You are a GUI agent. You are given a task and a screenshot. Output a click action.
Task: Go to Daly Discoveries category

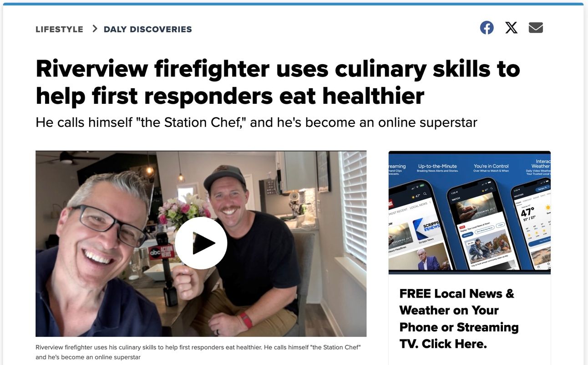[148, 29]
